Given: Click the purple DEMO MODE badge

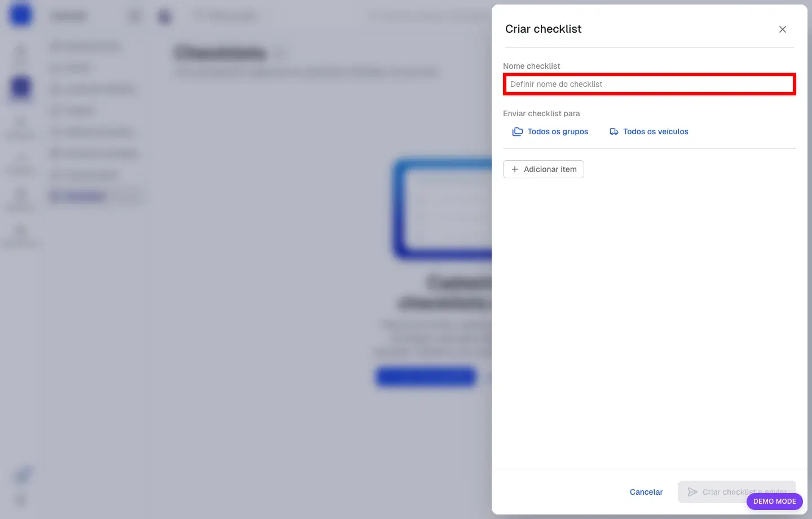Looking at the screenshot, I should [775, 501].
